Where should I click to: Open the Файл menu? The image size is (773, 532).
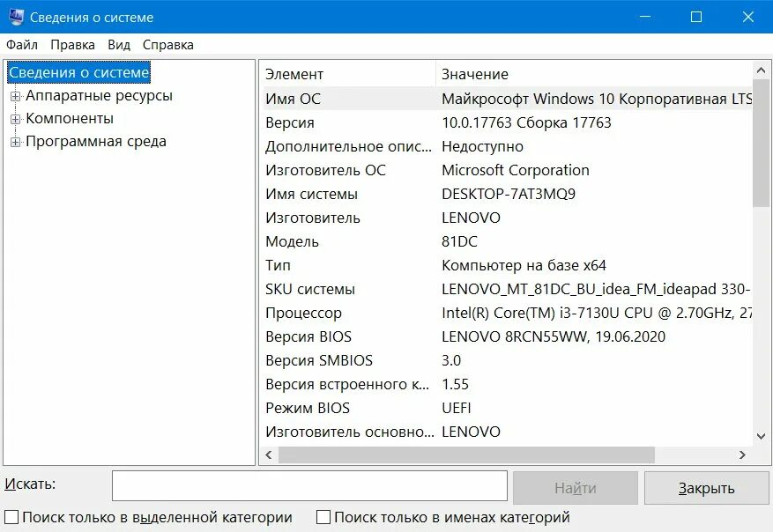(x=22, y=45)
